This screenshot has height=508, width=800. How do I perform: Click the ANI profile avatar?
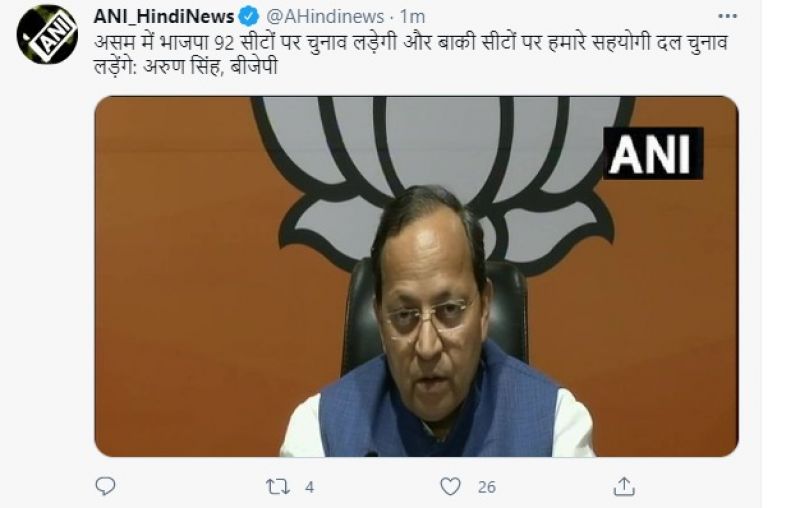point(47,35)
